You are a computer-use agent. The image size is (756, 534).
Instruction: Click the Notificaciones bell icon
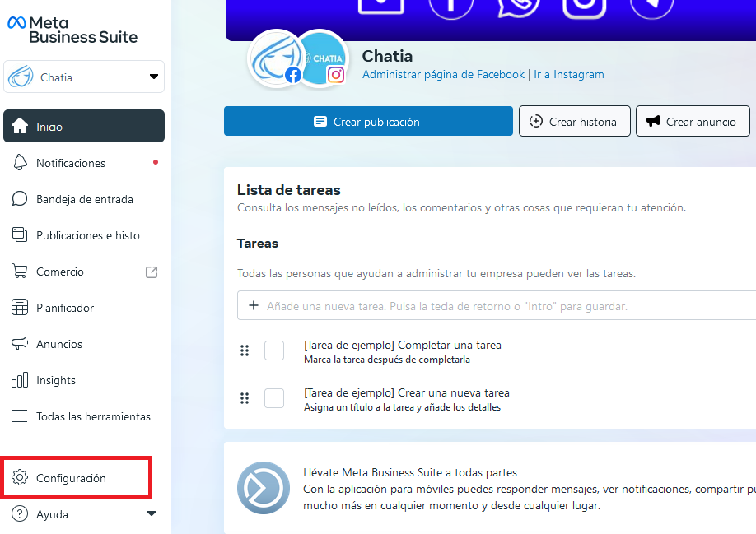[20, 163]
